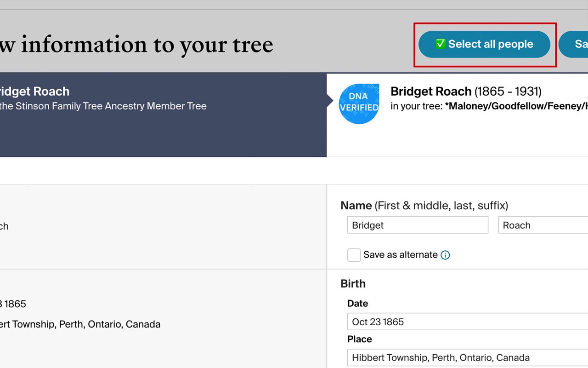Click the arrow pointer between source and tree panels
This screenshot has height=368, width=588.
[329, 101]
